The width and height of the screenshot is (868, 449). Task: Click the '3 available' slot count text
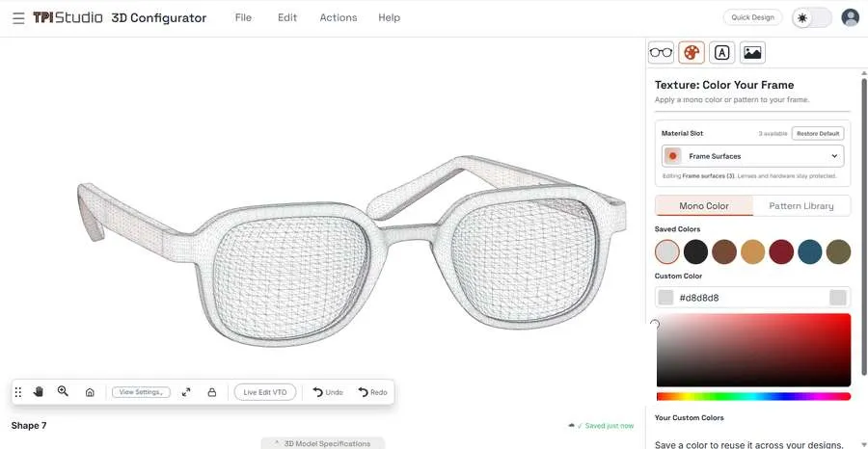(773, 134)
